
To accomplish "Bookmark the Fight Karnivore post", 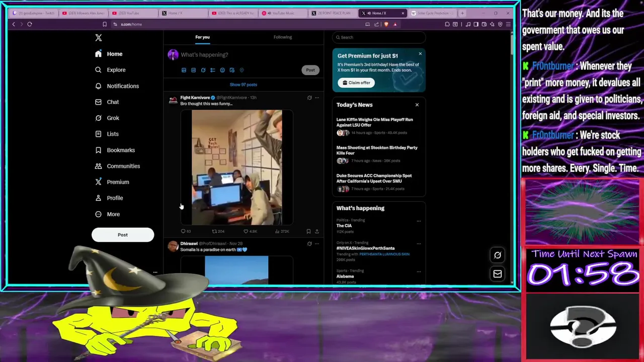I will (308, 231).
